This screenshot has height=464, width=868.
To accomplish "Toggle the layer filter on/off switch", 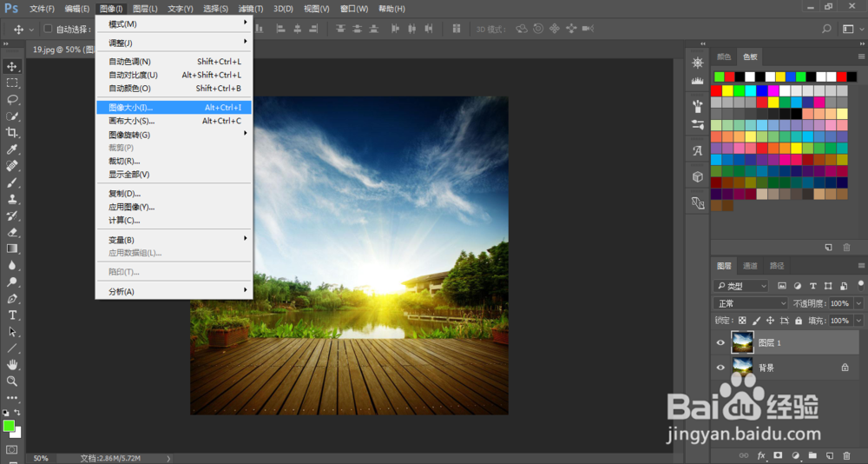I will (861, 286).
